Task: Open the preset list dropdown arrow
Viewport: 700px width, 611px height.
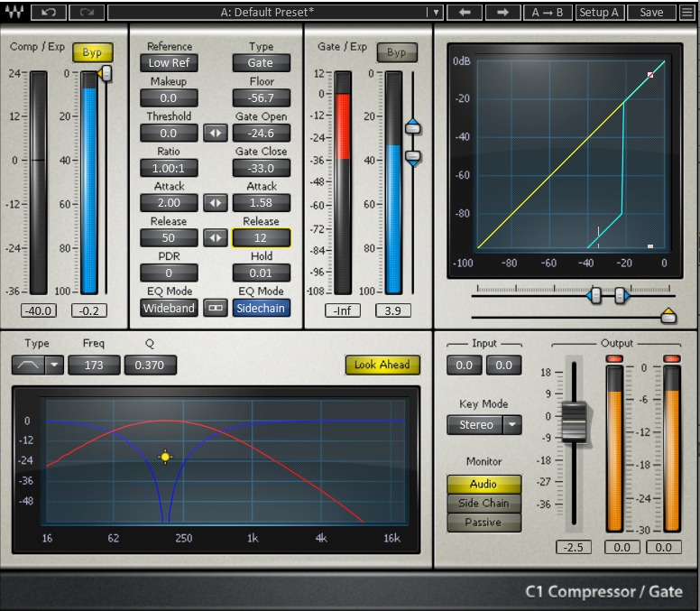Action: (435, 13)
